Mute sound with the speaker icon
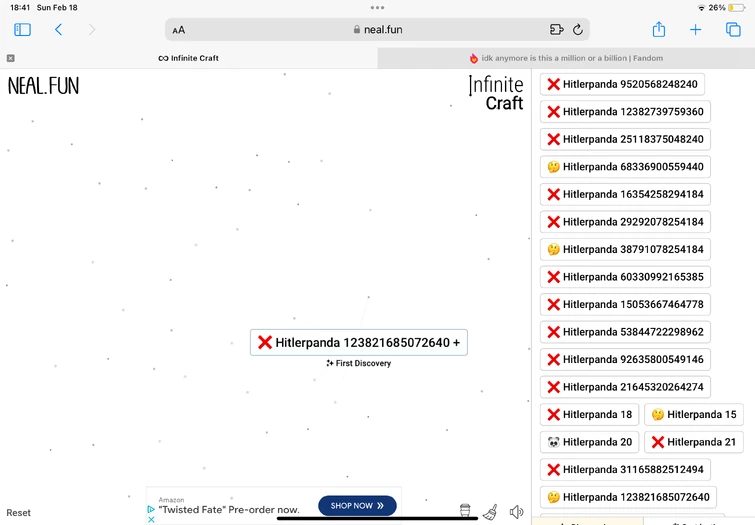Screen dimensions: 755x525 pyautogui.click(x=516, y=512)
